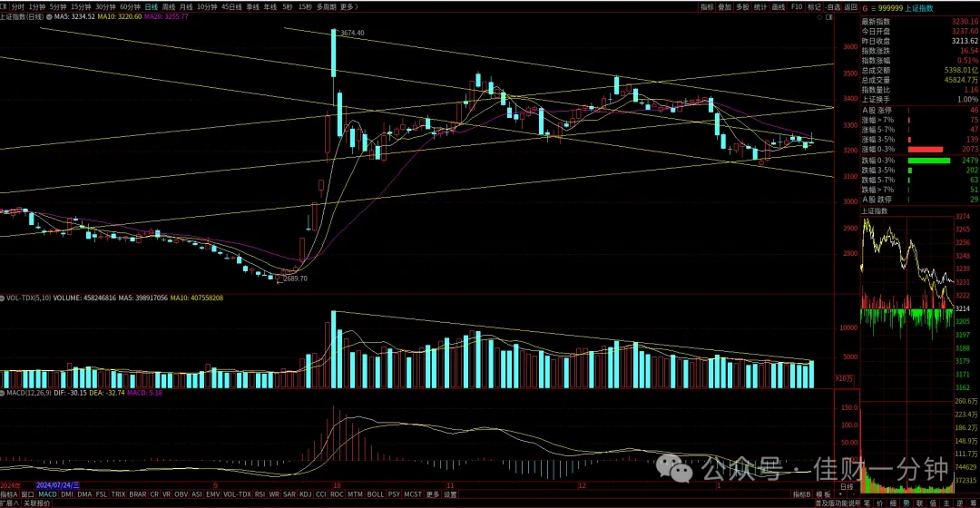Select the EMV indicator tab
The width and height of the screenshot is (980, 508).
(213, 494)
